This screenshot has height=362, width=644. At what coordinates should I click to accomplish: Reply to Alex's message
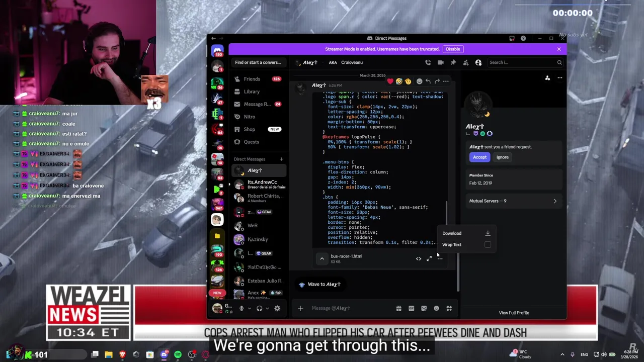[x=428, y=81]
